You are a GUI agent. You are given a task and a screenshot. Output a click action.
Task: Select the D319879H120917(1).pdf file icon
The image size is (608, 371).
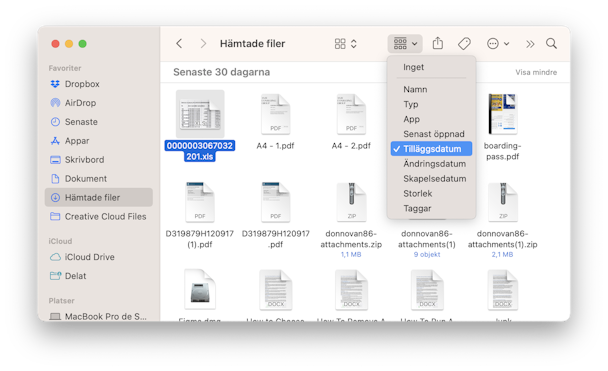pos(200,202)
